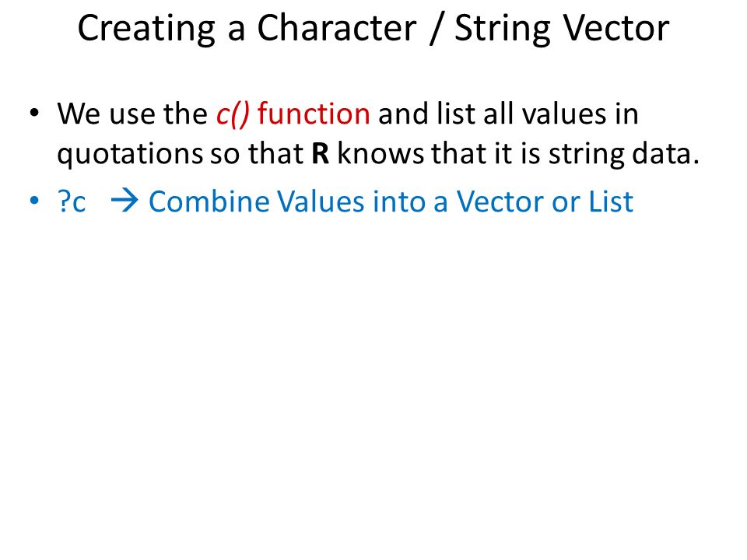Click the word 'quotations' in first bullet
This screenshot has width=747, height=560.
[x=130, y=155]
